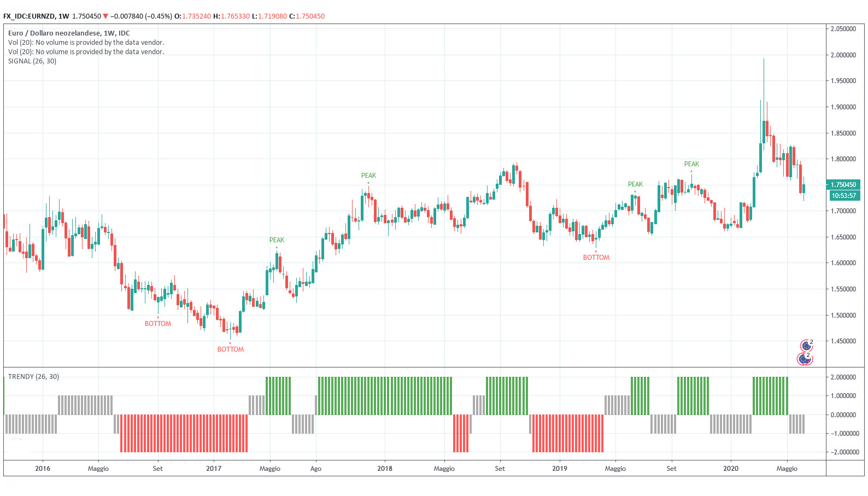Click the Euro / Dollaro neozelandese legend title
This screenshot has height=496, width=868.
tap(69, 33)
